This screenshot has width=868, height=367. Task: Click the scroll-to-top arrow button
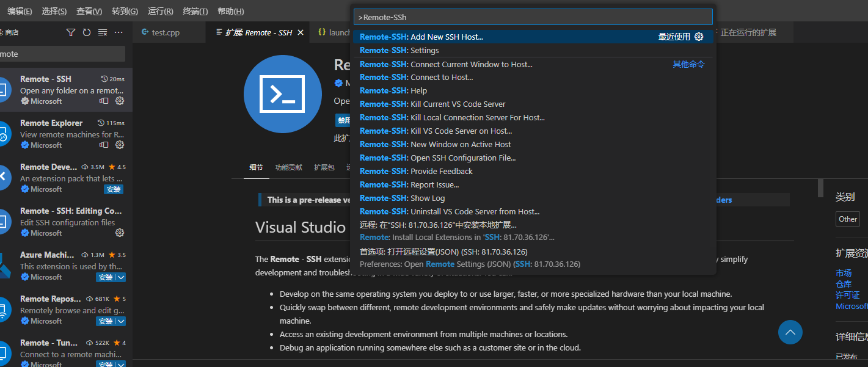[790, 332]
